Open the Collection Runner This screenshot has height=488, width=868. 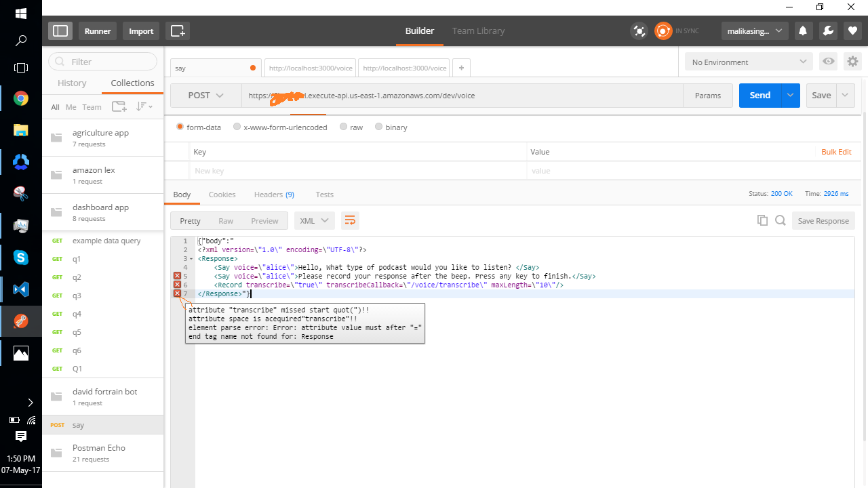[x=98, y=30]
